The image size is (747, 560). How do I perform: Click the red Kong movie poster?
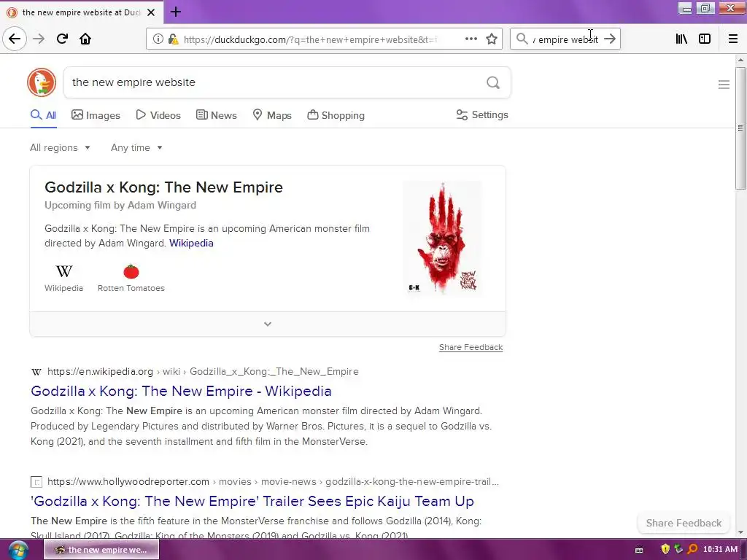pyautogui.click(x=443, y=238)
